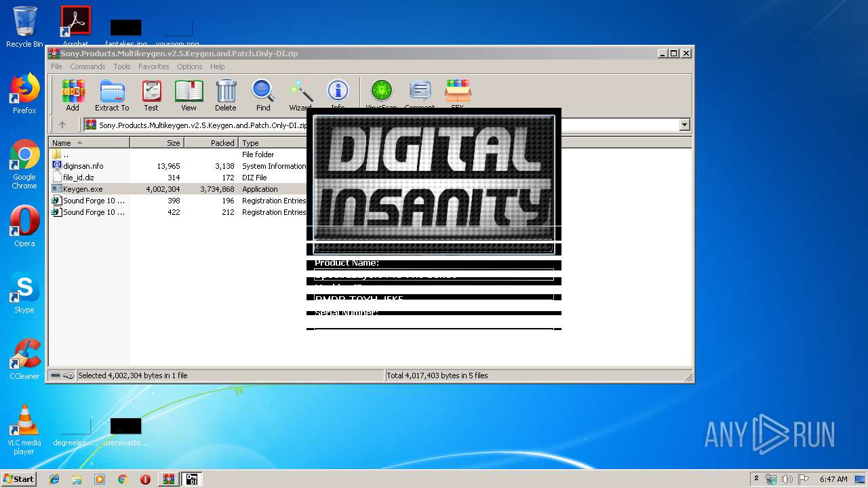Sort files by Packed column header

[x=211, y=143]
